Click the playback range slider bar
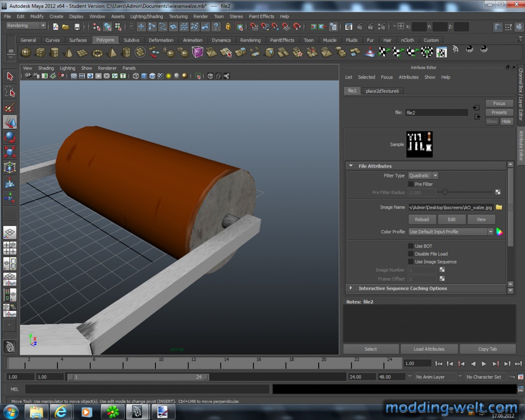This screenshot has width=525, height=420. [138, 377]
